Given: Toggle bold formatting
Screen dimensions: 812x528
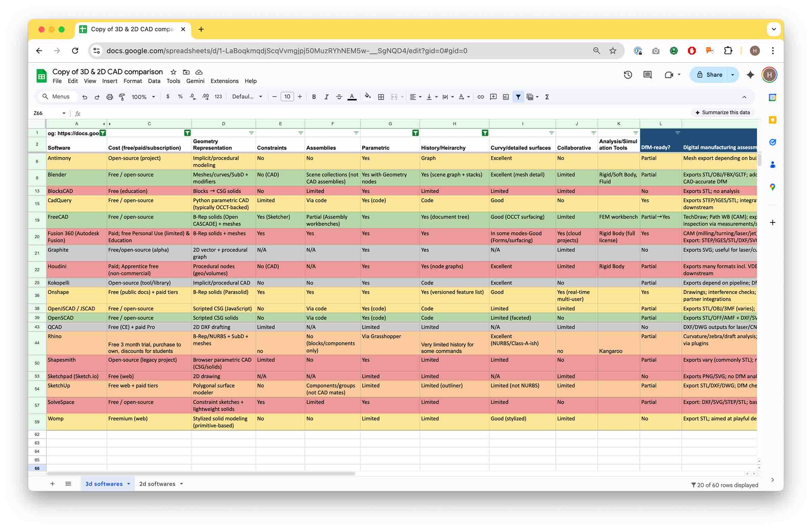Looking at the screenshot, I should tap(314, 97).
